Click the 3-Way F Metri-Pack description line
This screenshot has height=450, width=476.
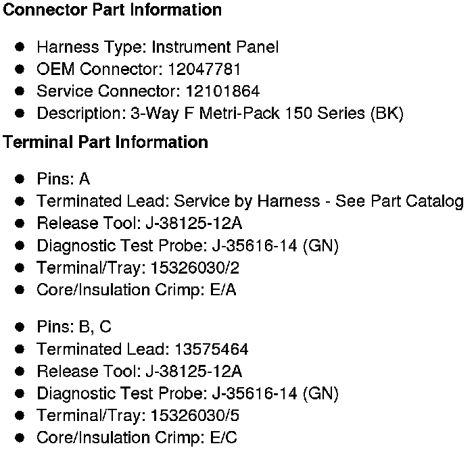point(220,114)
